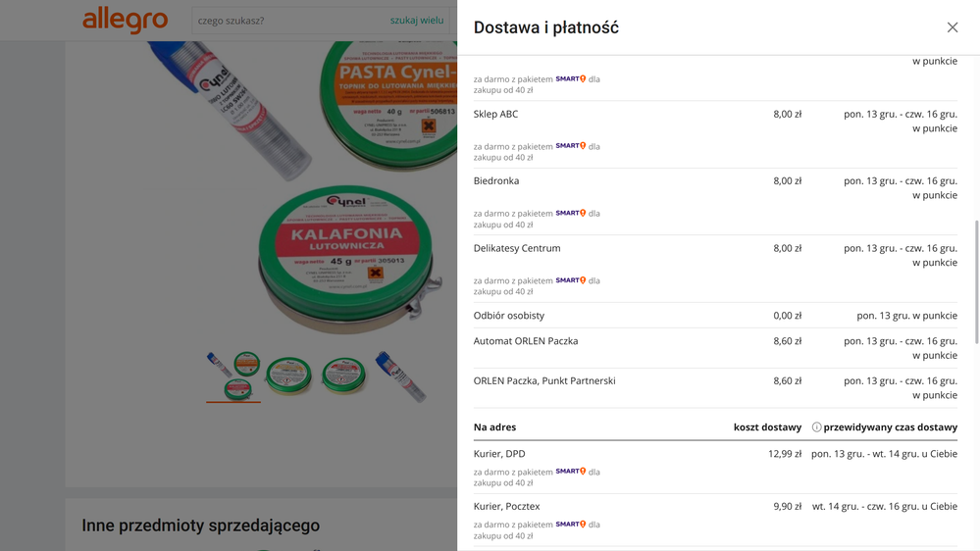Click 8,60 zł price for Automat ORLEN Paczka
Viewport: 980px width, 551px height.
click(787, 341)
